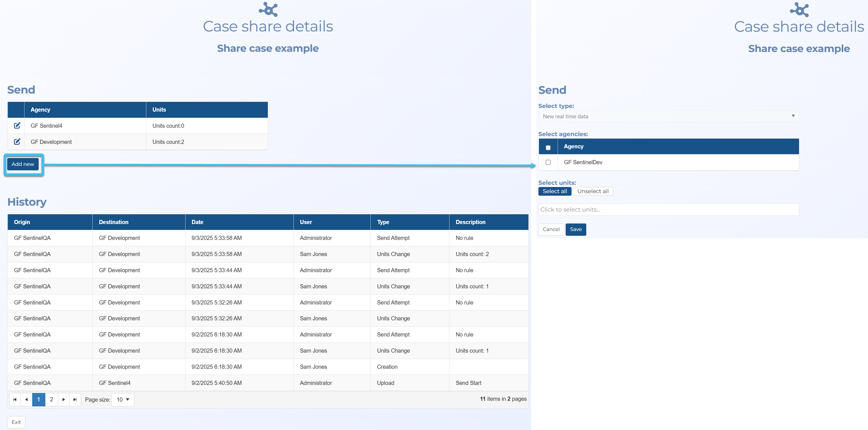Open the Page size dropdown
868x430 pixels.
coord(123,399)
